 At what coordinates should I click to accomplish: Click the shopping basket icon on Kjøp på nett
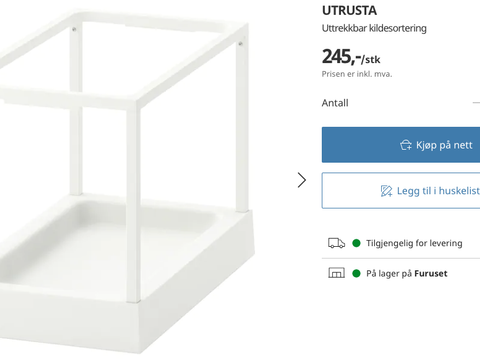coord(406,145)
